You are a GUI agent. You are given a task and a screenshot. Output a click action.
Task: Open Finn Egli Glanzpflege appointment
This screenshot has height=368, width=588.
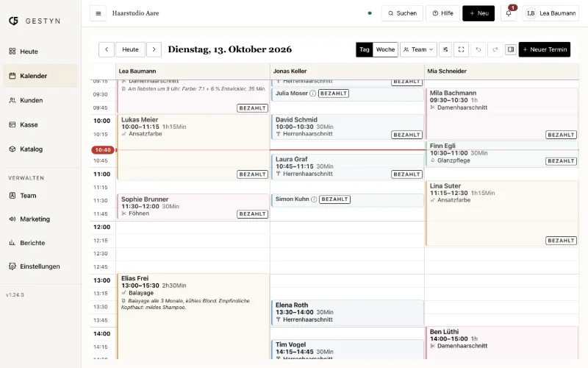point(502,154)
